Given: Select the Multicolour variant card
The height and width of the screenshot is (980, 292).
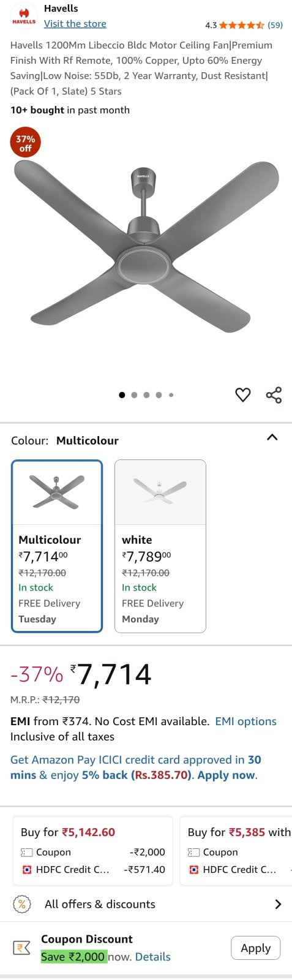Looking at the screenshot, I should pos(57,546).
